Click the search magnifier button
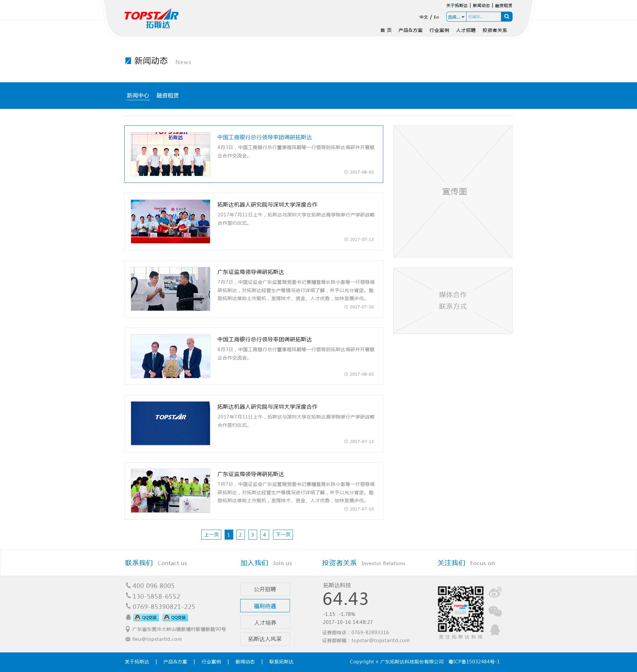This screenshot has width=637, height=672. tap(506, 17)
